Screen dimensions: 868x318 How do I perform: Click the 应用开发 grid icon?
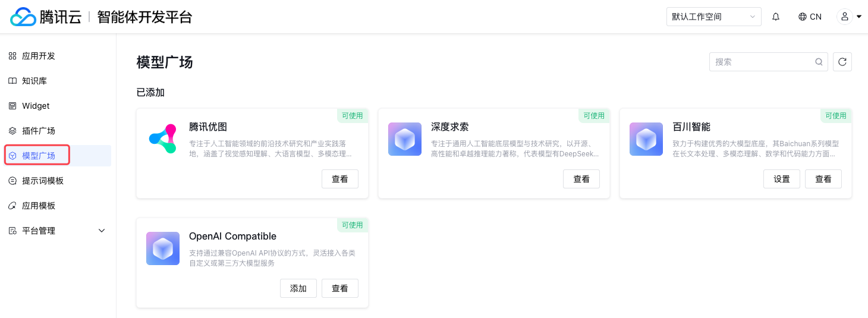point(12,56)
